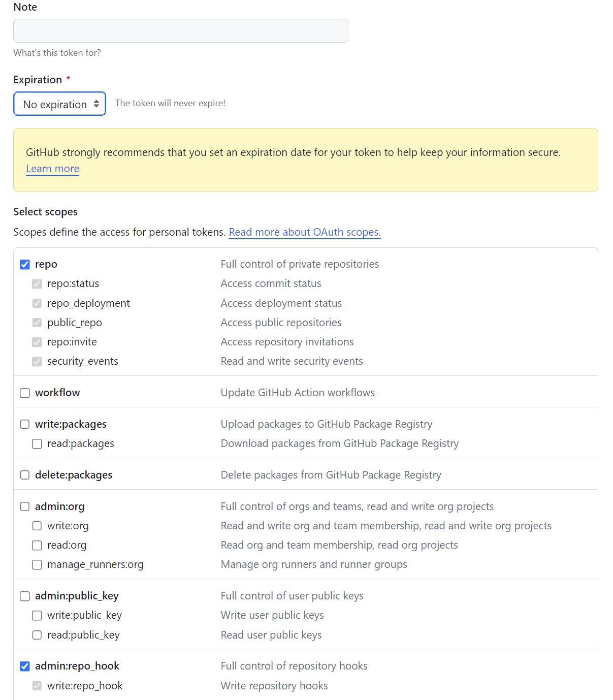Click the public_repo scope label
This screenshot has width=613, height=700.
point(74,323)
